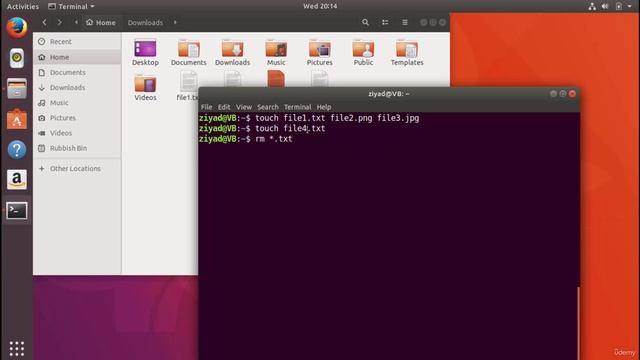Open the terminal Search menu
The image size is (640, 360).
tap(268, 107)
